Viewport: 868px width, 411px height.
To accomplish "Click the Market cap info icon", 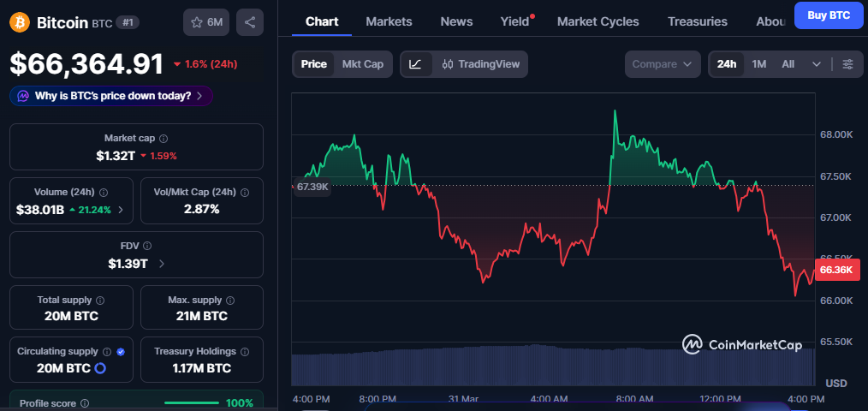I will click(x=163, y=138).
